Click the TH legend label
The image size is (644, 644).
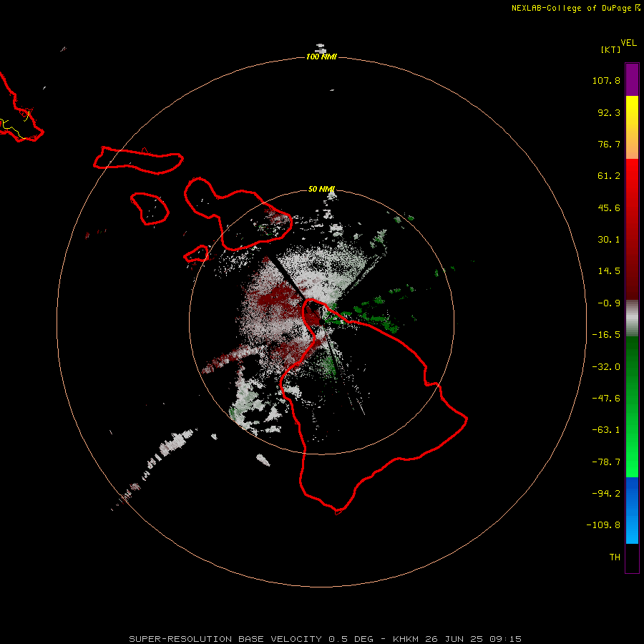[615, 557]
